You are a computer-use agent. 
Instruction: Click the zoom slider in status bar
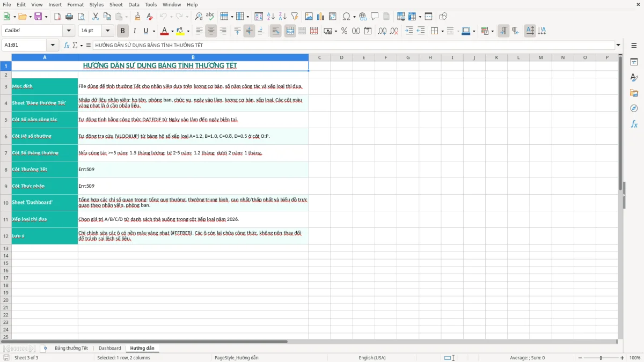coord(601,358)
